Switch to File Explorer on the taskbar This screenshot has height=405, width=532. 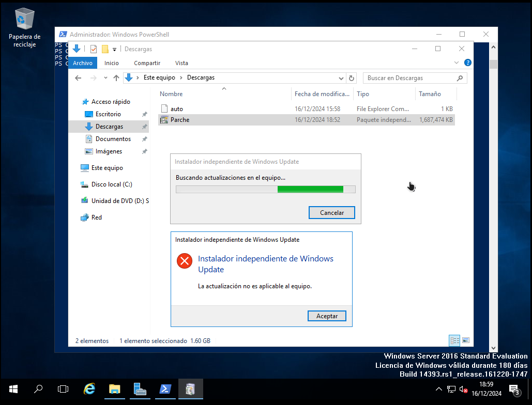tap(115, 389)
